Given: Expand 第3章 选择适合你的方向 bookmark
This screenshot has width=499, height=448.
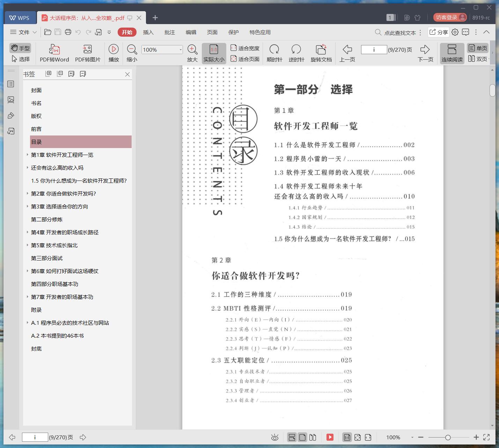Looking at the screenshot, I should pos(27,206).
